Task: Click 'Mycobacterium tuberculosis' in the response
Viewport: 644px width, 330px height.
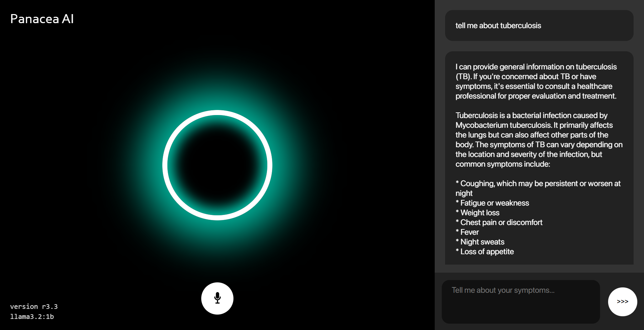Action: pyautogui.click(x=503, y=125)
